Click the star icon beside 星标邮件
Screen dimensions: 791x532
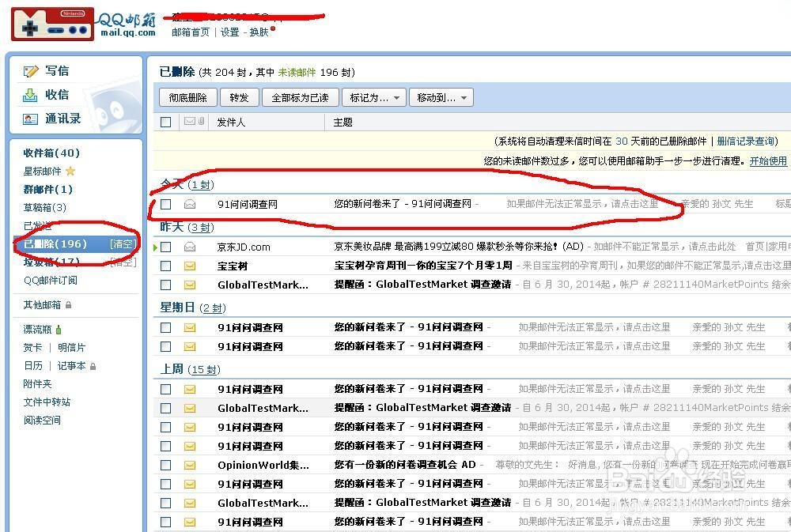pos(70,171)
